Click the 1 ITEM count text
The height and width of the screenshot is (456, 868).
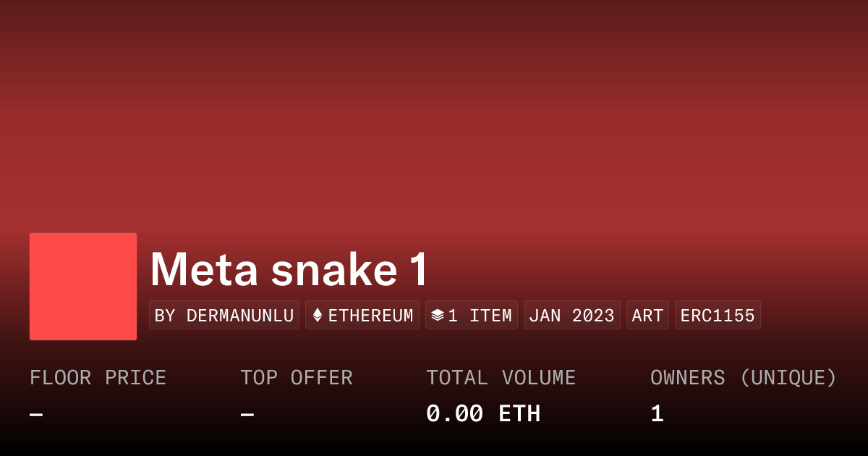(480, 316)
